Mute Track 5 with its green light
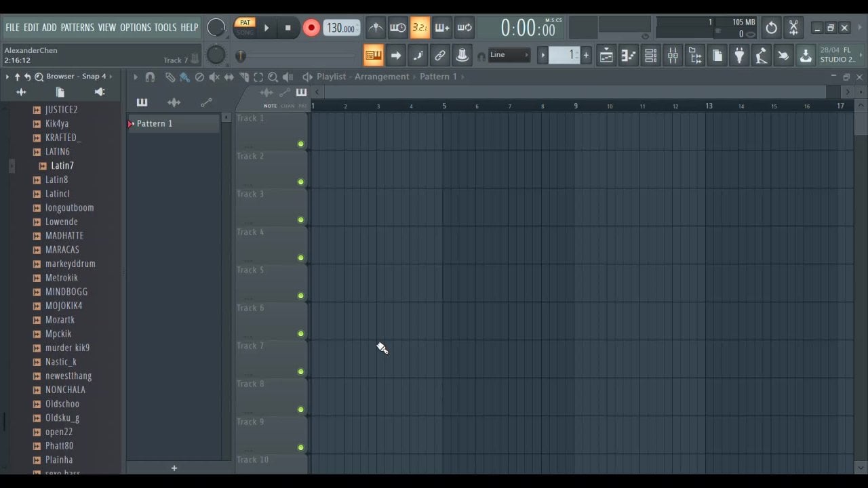The image size is (868, 488). tap(300, 296)
